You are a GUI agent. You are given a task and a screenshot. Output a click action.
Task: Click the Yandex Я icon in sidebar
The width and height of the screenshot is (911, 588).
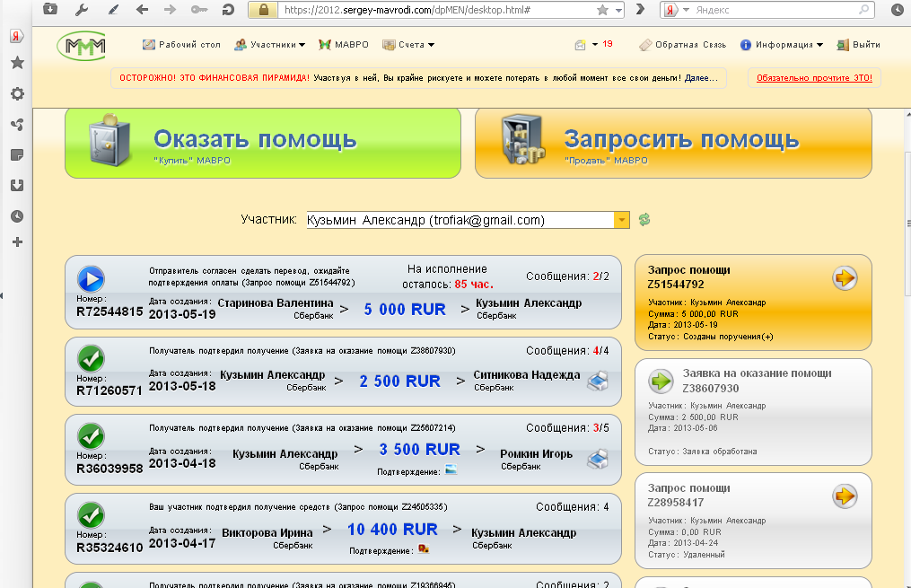[17, 36]
